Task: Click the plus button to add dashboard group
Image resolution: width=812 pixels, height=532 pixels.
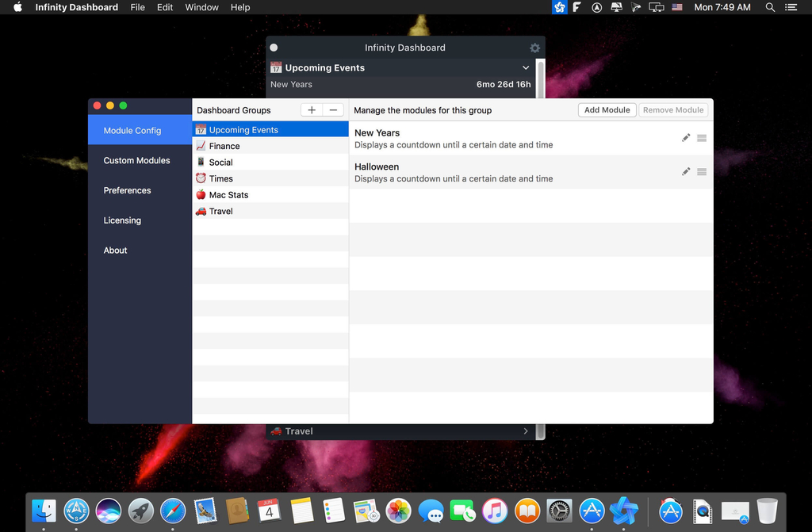Action: tap(312, 110)
